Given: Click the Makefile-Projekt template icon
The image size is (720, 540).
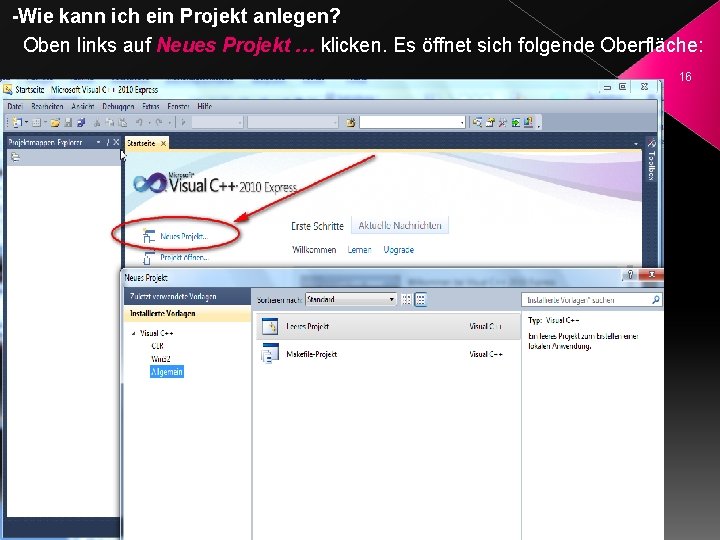Looking at the screenshot, I should coord(270,354).
